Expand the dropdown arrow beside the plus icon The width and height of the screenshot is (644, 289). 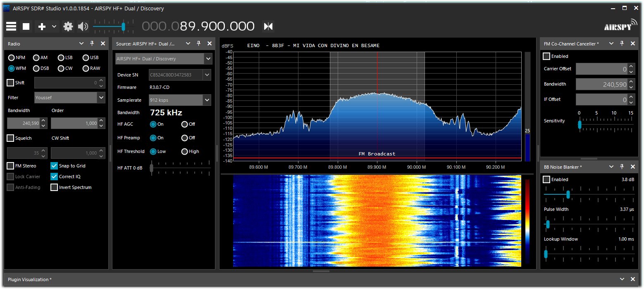[x=54, y=26]
